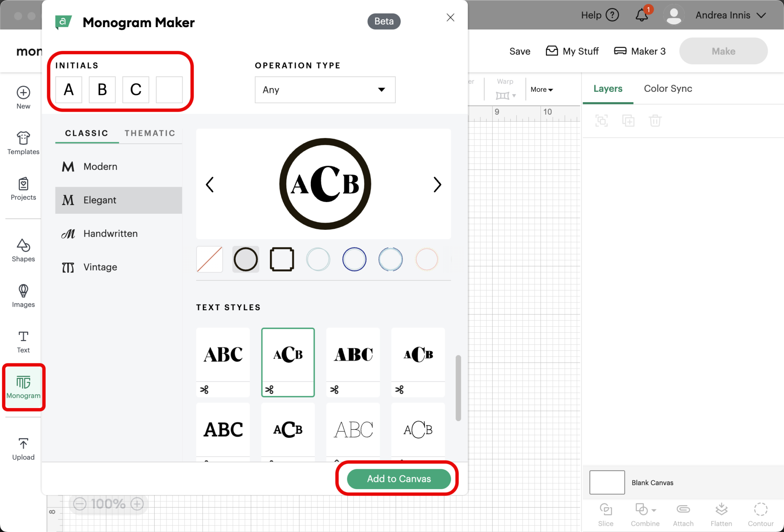This screenshot has width=784, height=532.
Task: Switch to the Color Sync tab
Action: click(667, 88)
